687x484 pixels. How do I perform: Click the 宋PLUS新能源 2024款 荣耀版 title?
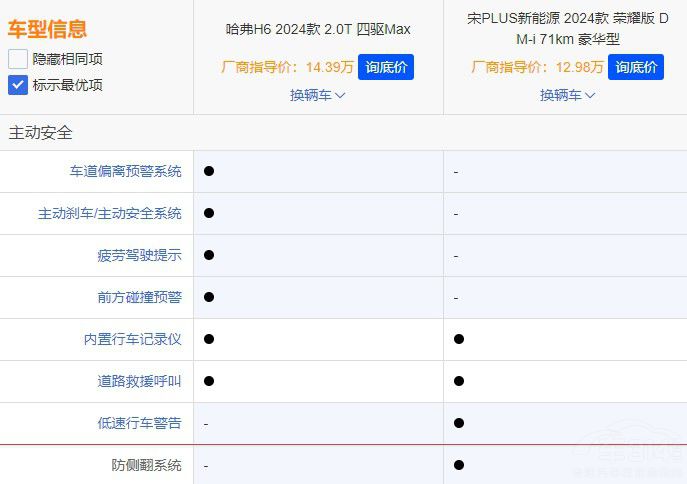pyautogui.click(x=565, y=29)
